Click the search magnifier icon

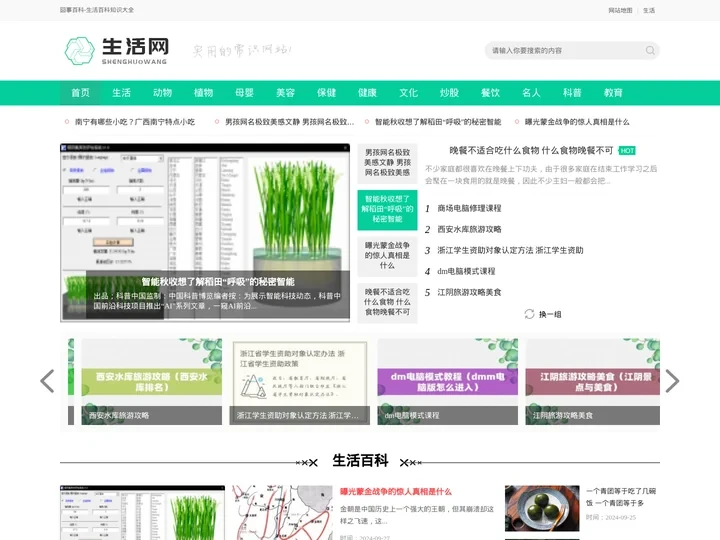[650, 51]
